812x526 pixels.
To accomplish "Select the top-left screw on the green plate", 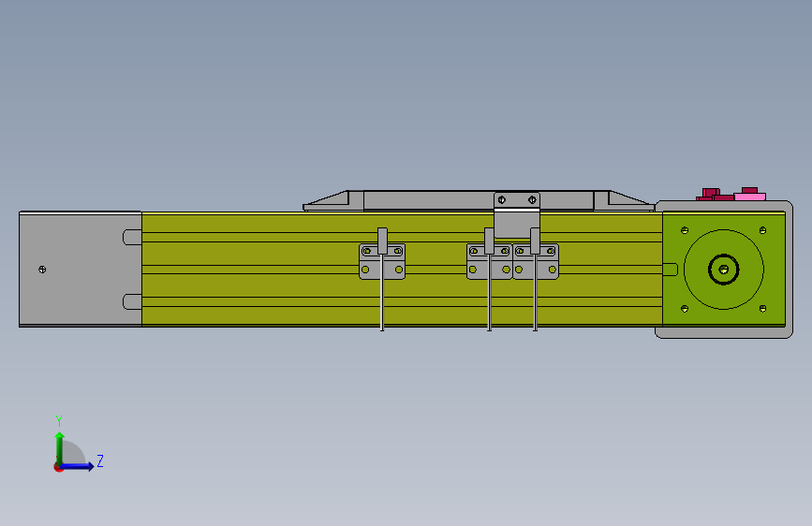I will click(685, 230).
